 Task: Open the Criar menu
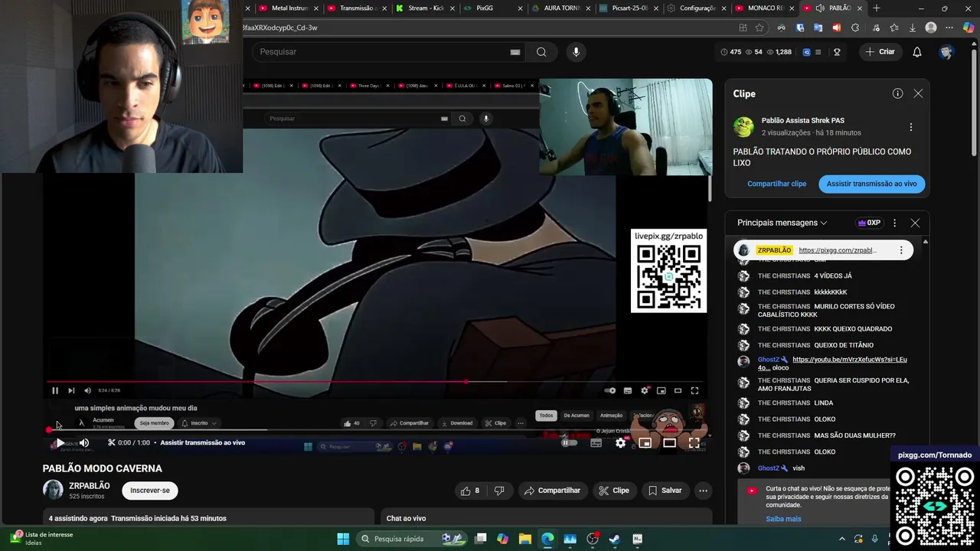tap(880, 51)
